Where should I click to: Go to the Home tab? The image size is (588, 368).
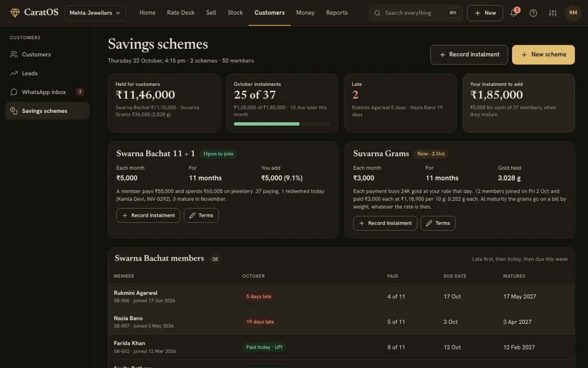tap(147, 13)
